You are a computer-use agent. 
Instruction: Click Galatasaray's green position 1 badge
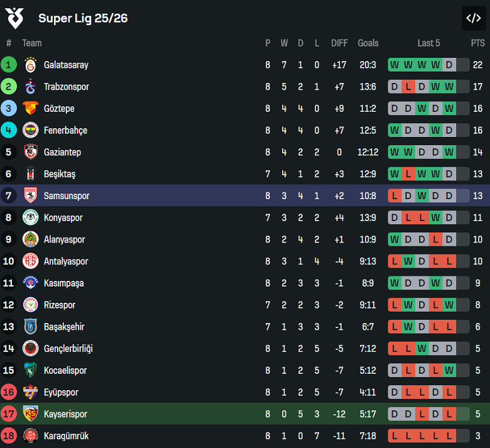9,65
